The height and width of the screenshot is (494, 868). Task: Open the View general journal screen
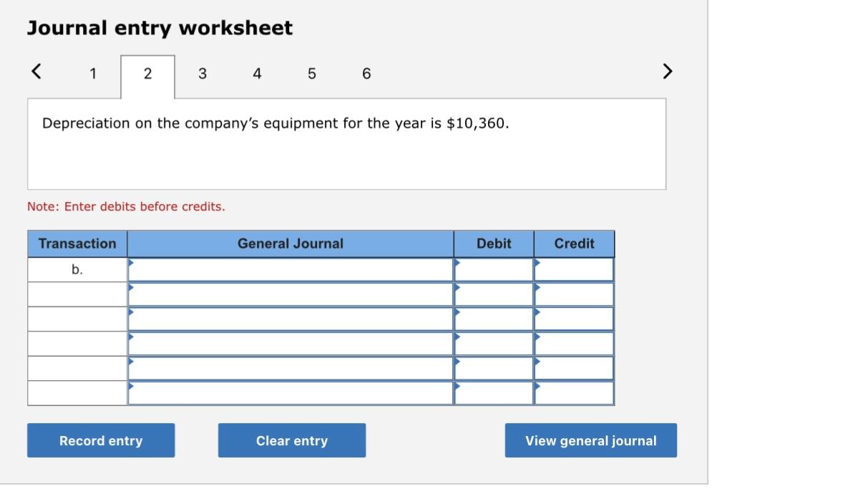point(590,440)
